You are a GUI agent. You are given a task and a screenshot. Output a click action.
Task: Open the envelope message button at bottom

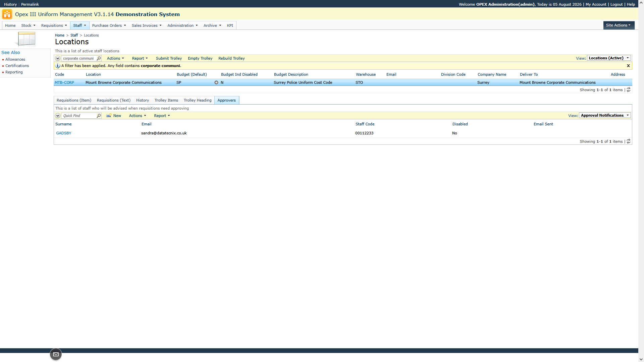[x=56, y=354]
